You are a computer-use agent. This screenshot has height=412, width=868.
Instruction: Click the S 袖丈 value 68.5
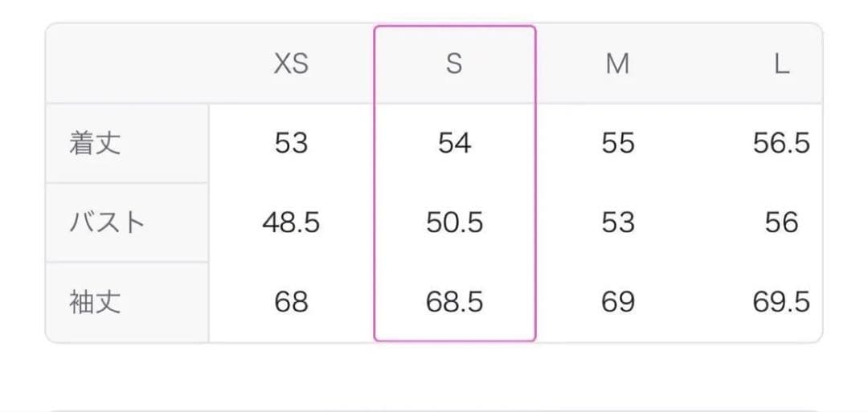coord(454,302)
